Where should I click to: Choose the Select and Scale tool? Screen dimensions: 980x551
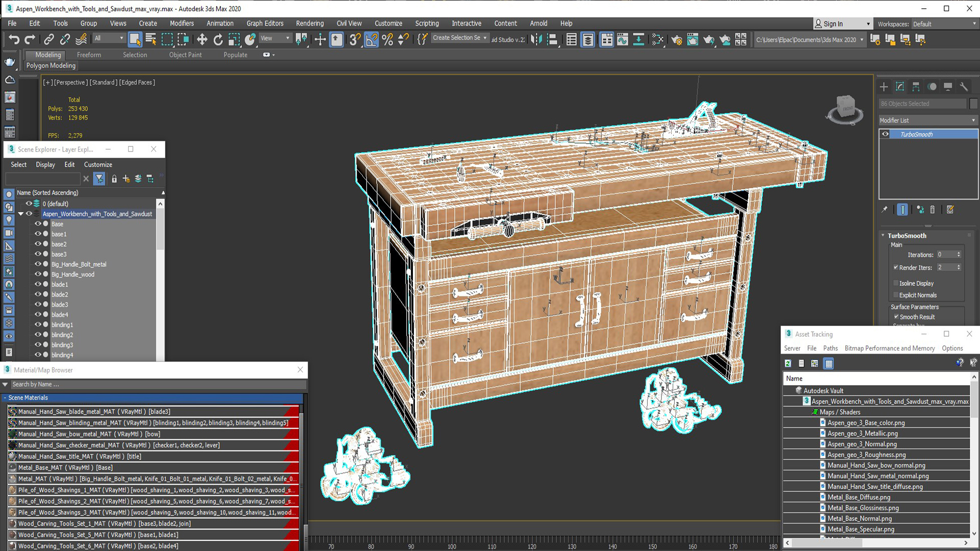point(234,39)
